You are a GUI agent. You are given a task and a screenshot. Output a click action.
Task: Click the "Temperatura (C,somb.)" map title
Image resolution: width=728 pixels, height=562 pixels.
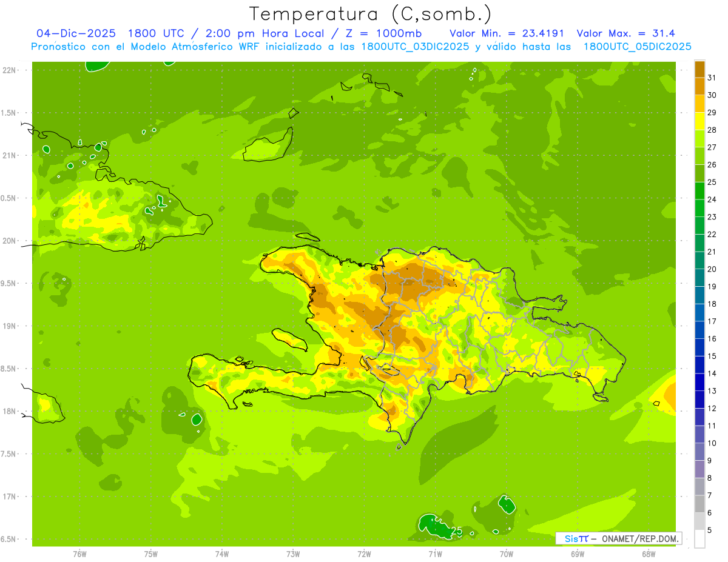[x=371, y=14]
